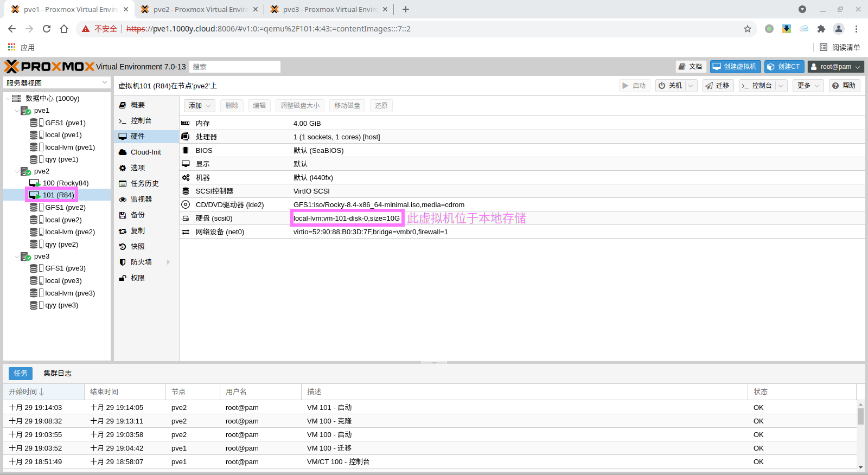Screen dimensions: 868x475
Task: Collapse the pve2 node tree
Action: (17, 171)
